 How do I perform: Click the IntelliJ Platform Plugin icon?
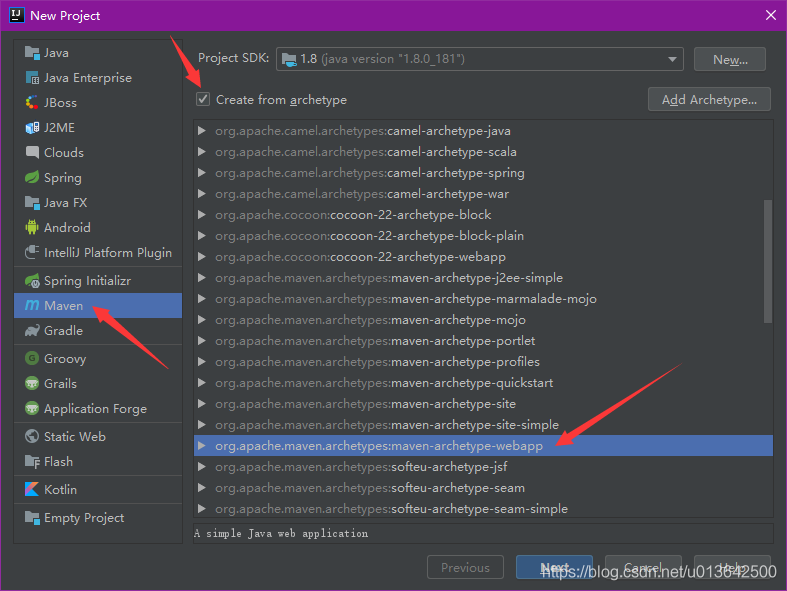(x=32, y=252)
